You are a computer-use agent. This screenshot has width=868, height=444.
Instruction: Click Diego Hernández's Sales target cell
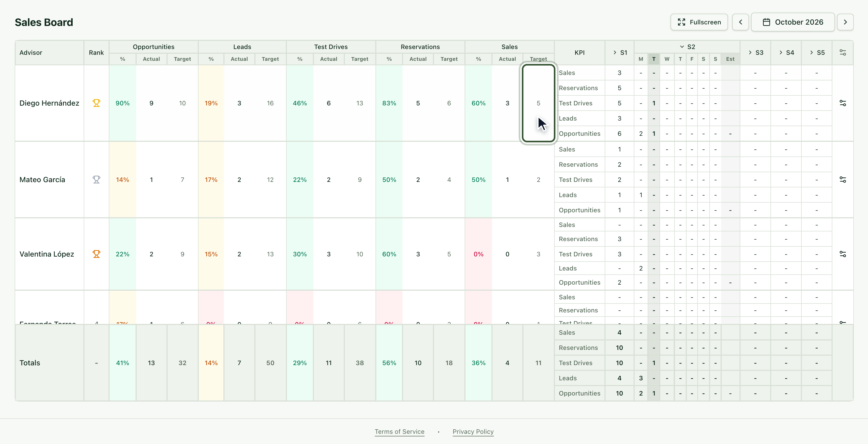(x=538, y=103)
